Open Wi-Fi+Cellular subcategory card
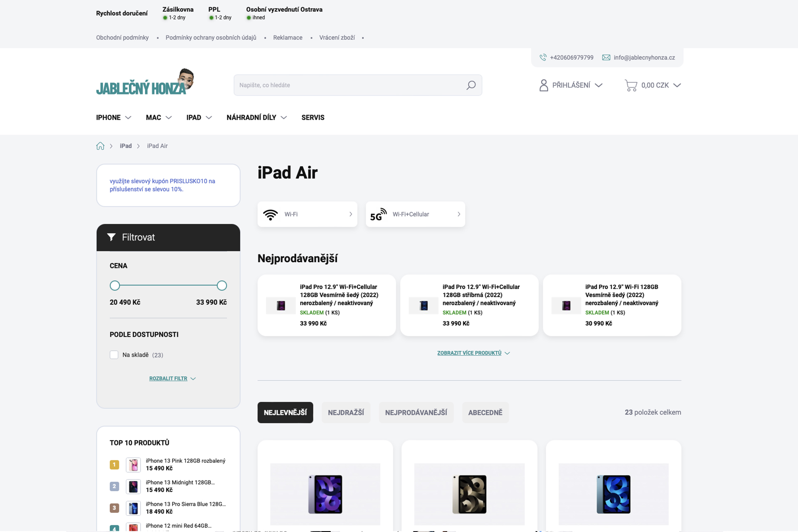 (415, 214)
